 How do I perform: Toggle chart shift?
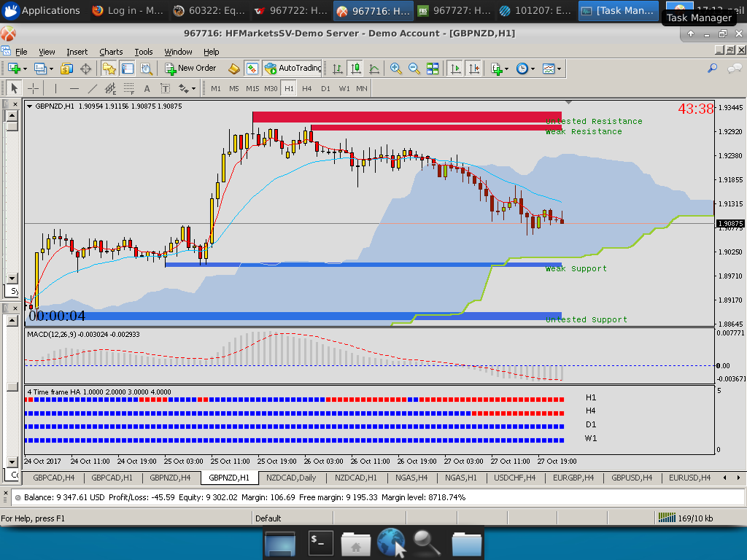(474, 68)
